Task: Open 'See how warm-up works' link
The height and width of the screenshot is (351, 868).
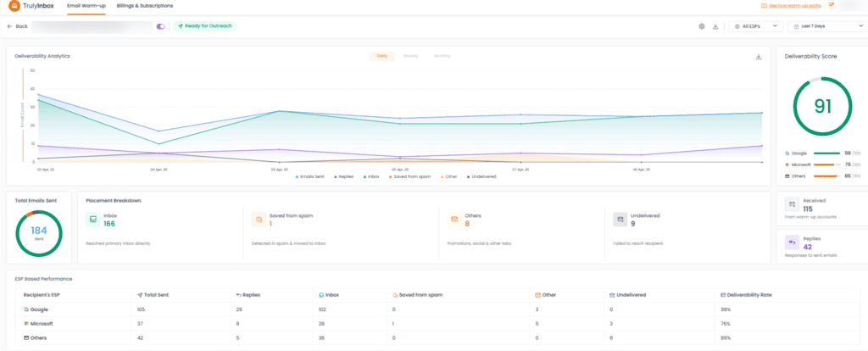Action: tap(795, 6)
